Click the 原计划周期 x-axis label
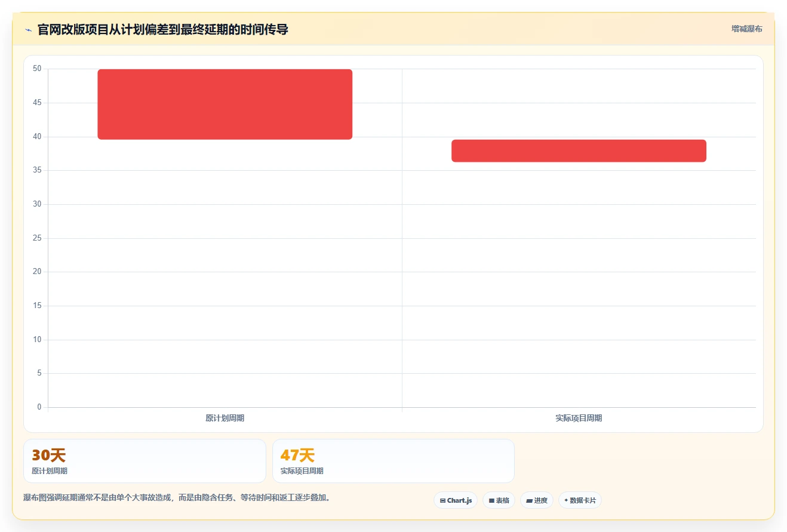The height and width of the screenshot is (532, 787). click(225, 418)
